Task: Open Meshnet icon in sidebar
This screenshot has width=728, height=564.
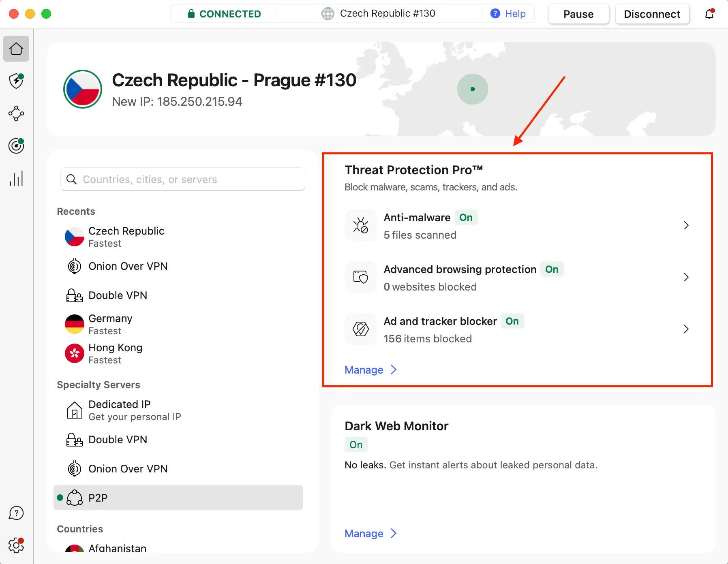Action: click(x=16, y=113)
